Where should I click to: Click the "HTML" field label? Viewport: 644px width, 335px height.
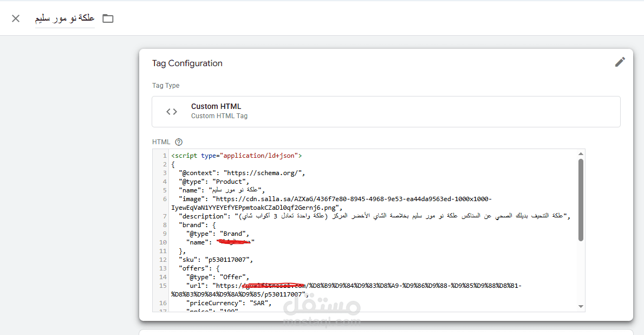click(161, 142)
